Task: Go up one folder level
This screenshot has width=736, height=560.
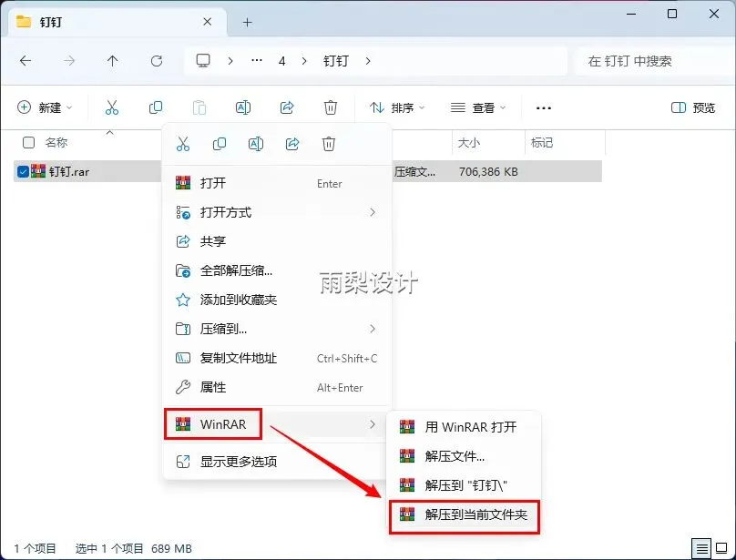Action: click(x=112, y=61)
